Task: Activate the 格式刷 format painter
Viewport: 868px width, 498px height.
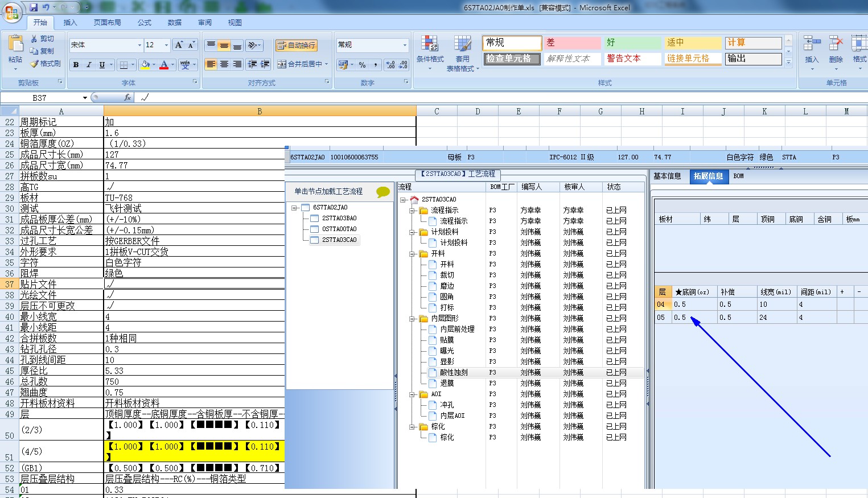Action: [46, 64]
